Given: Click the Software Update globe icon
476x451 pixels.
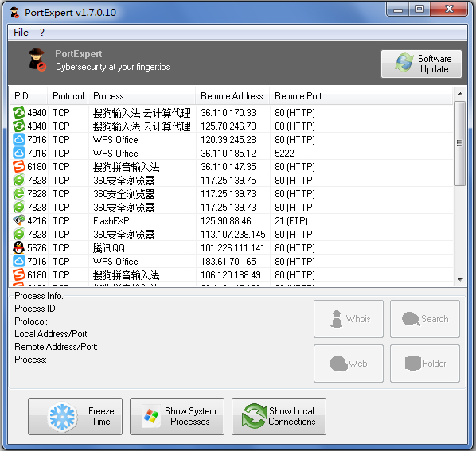Looking at the screenshot, I should pos(404,63).
